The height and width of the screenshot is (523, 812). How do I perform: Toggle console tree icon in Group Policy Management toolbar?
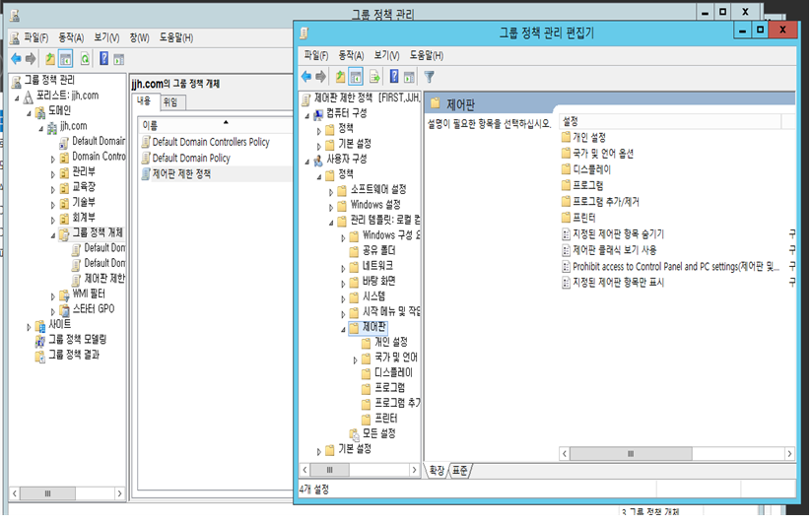66,59
